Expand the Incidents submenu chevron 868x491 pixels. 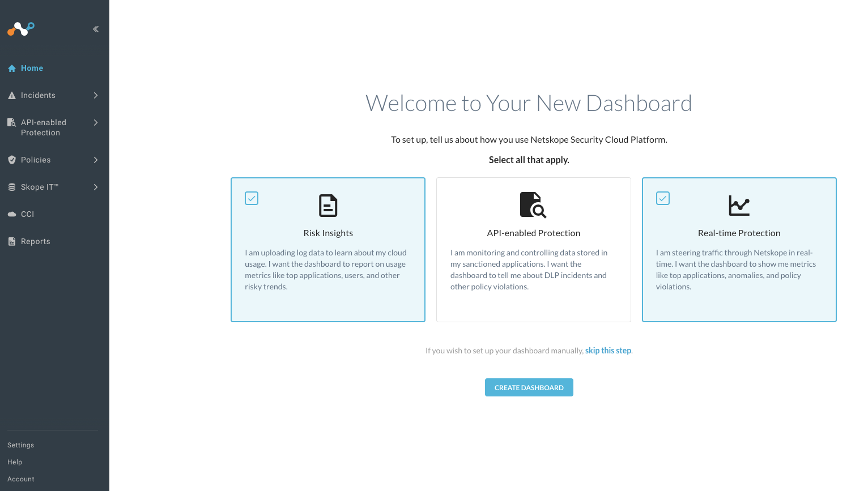96,96
